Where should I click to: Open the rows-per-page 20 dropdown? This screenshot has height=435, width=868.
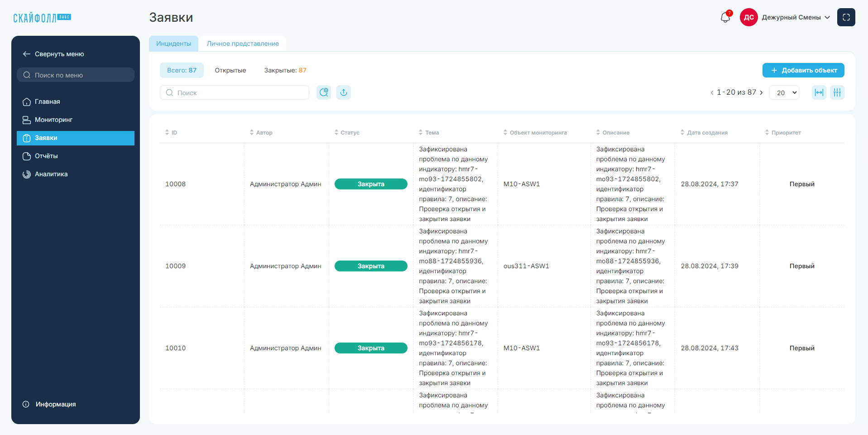click(x=784, y=92)
